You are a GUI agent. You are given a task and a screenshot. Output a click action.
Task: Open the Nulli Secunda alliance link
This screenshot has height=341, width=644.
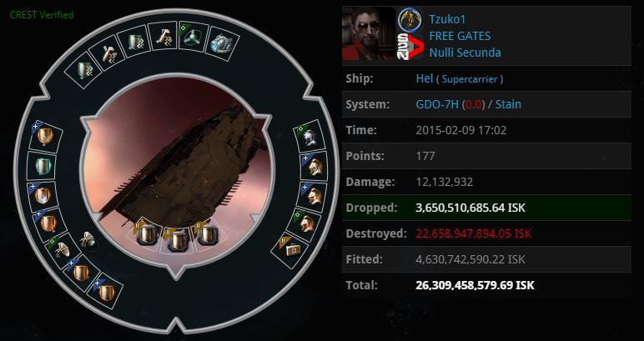[x=465, y=53]
